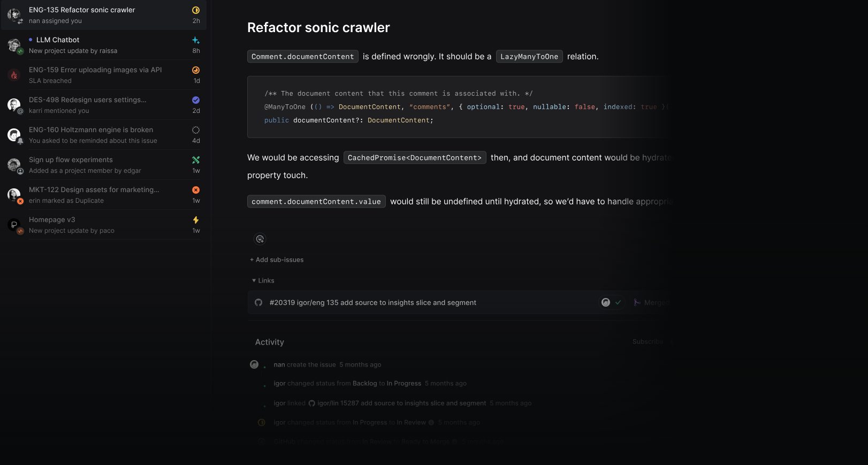Open pull request #20319 link

point(373,302)
